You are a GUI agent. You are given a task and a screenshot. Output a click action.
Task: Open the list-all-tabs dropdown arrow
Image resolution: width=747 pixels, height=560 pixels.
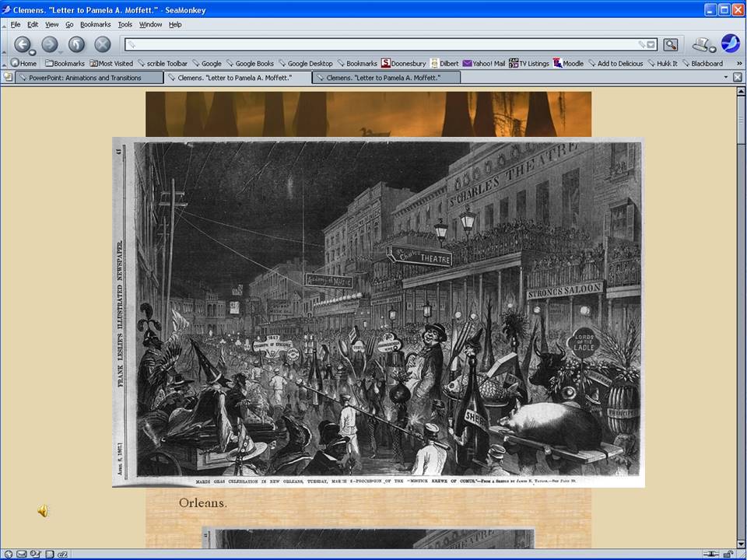point(726,77)
